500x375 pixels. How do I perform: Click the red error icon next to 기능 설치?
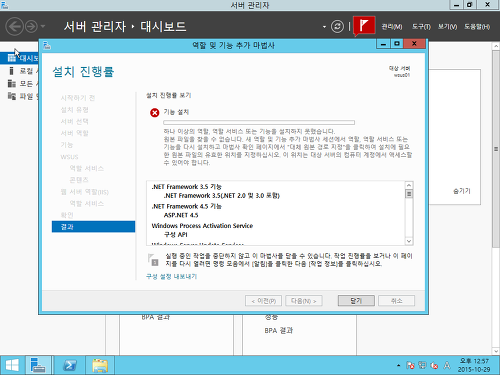click(154, 113)
